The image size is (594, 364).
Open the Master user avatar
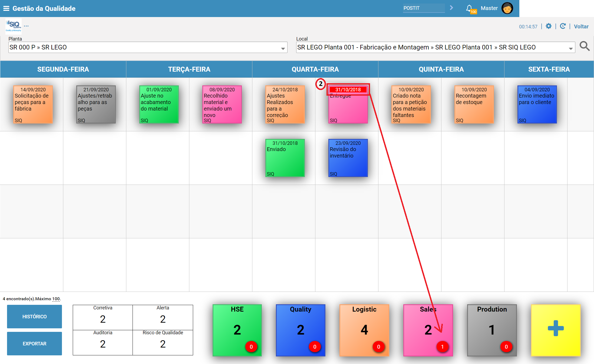point(507,8)
